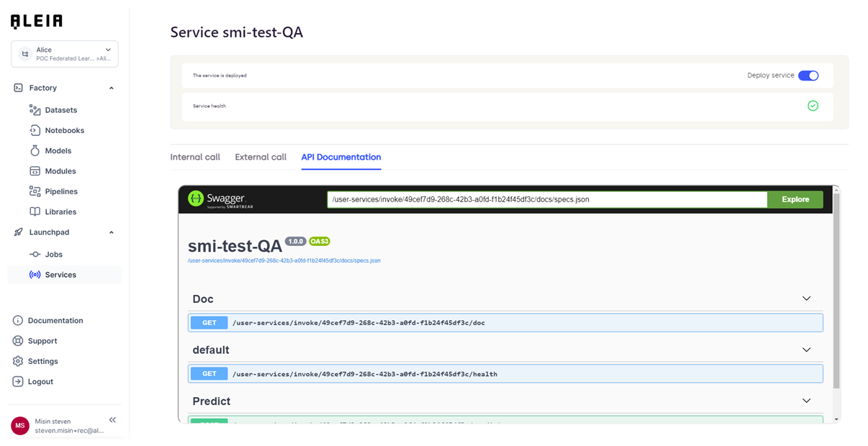Toggle the Deploy service switch off
The height and width of the screenshot is (446, 868).
pos(808,76)
